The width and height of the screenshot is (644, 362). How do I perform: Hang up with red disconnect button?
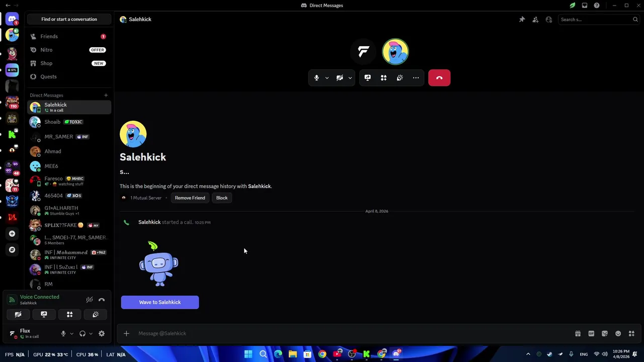point(439,78)
